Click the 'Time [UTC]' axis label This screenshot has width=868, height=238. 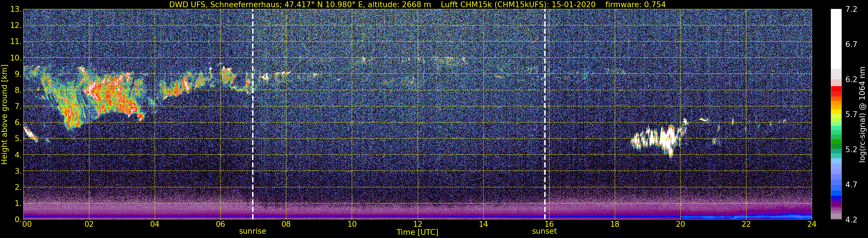point(417,232)
